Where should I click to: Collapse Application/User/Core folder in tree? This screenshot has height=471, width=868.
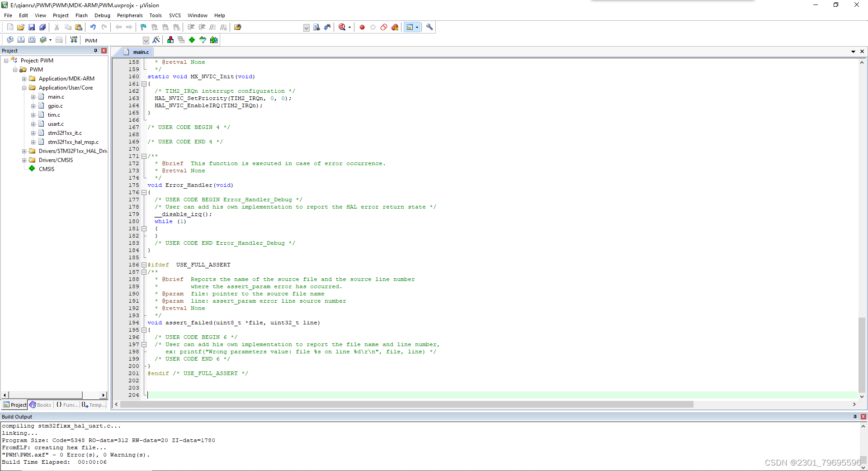click(24, 88)
